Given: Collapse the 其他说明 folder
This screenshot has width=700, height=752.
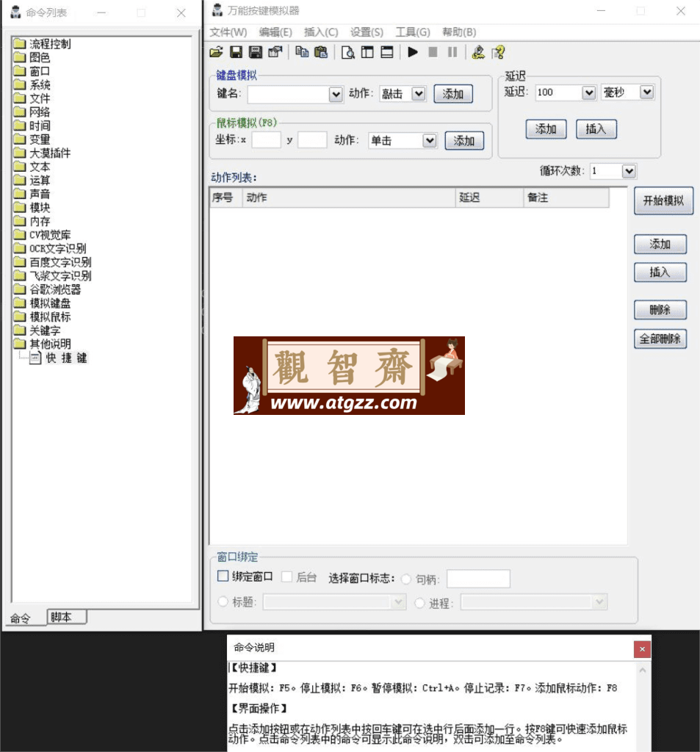Looking at the screenshot, I should tap(42, 344).
